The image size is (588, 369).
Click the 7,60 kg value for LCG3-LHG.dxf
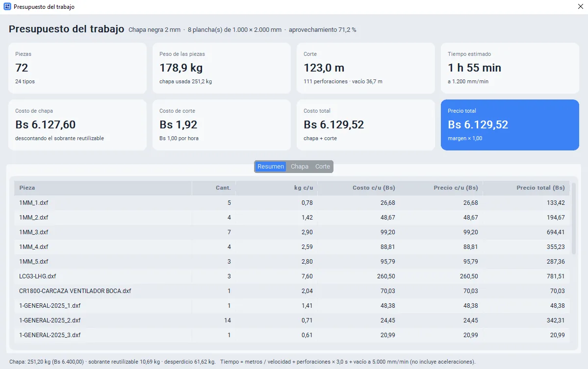[307, 276]
